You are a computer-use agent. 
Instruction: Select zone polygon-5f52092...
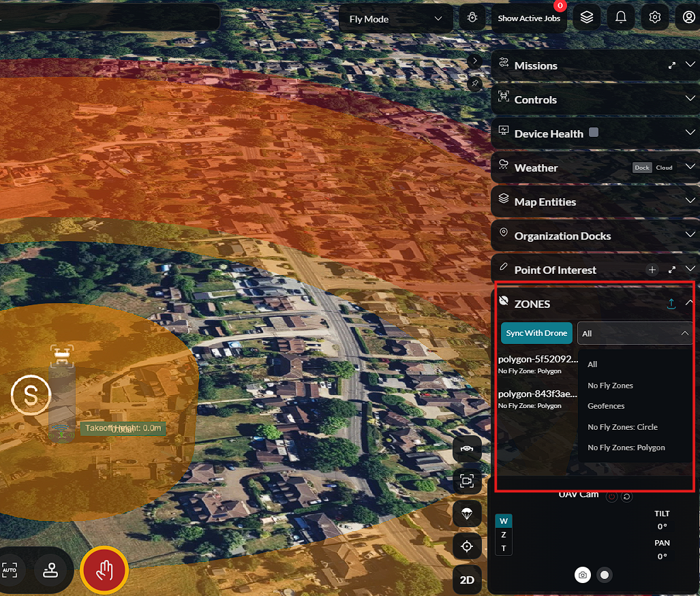click(538, 364)
